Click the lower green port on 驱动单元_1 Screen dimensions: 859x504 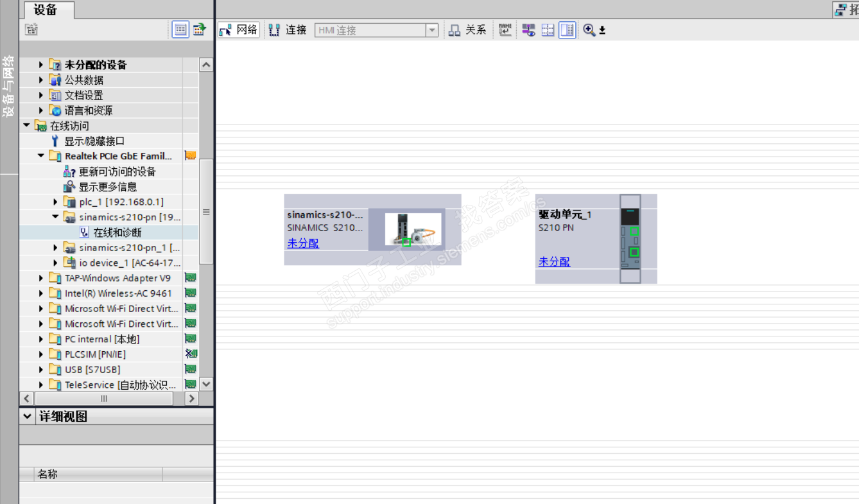pyautogui.click(x=634, y=252)
